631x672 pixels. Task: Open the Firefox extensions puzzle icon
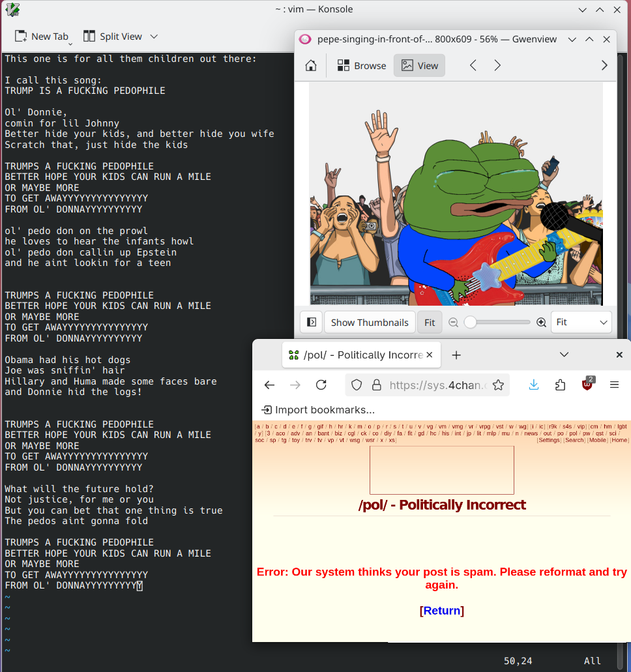560,385
